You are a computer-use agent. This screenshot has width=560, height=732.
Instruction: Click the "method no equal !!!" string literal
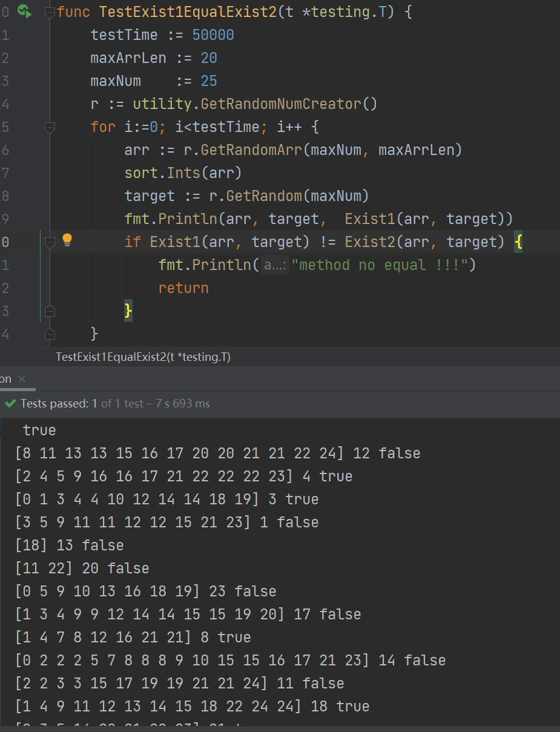tap(379, 265)
